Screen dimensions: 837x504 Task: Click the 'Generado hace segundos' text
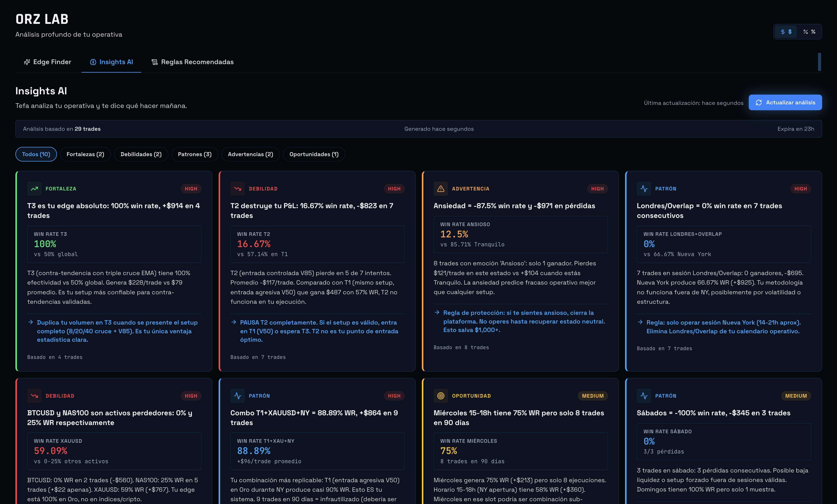(x=439, y=129)
